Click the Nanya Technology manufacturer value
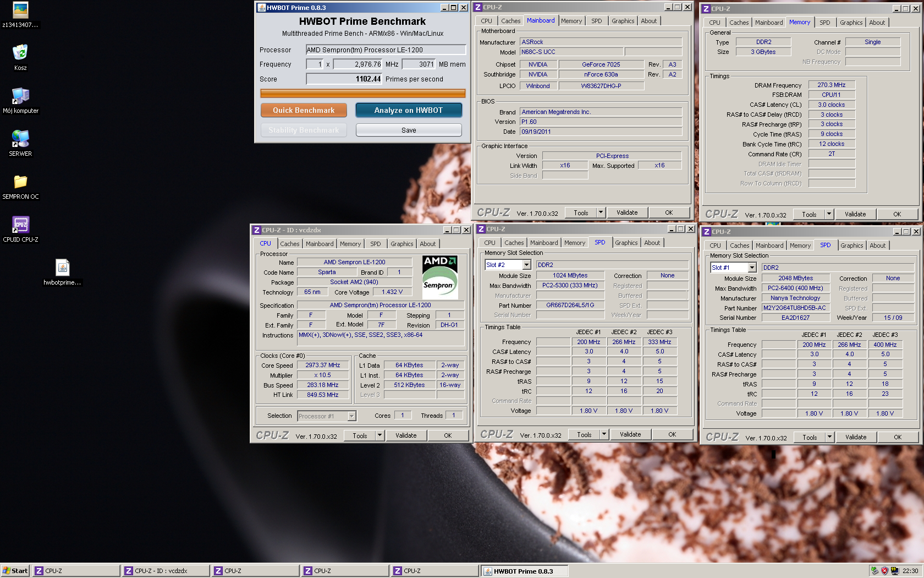This screenshot has width=924, height=578. [795, 298]
